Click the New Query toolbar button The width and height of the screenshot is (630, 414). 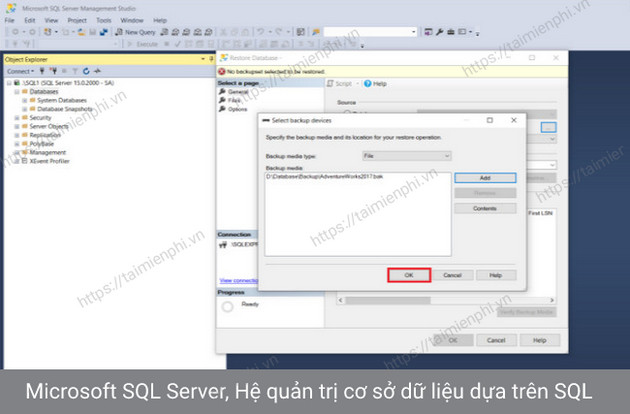tap(135, 32)
